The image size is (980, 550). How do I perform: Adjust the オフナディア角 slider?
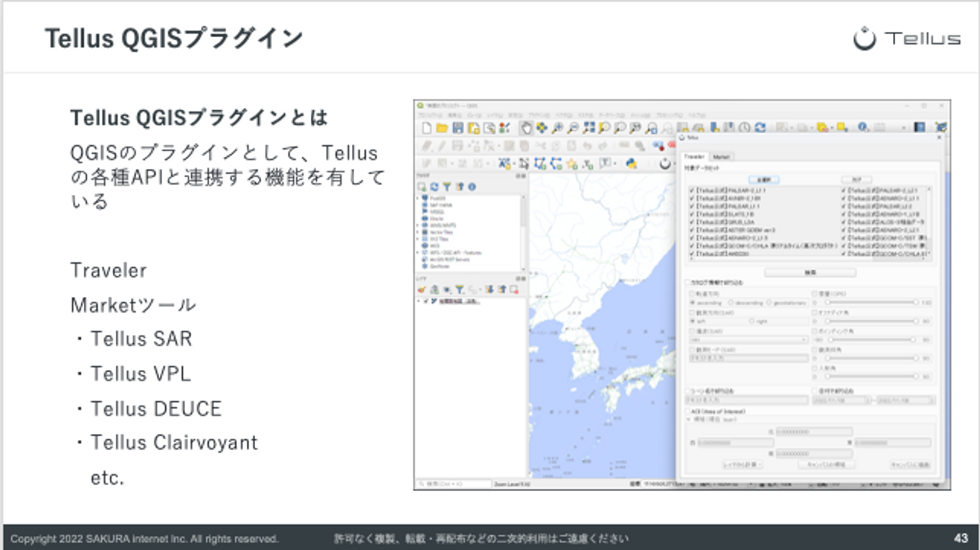(x=871, y=321)
